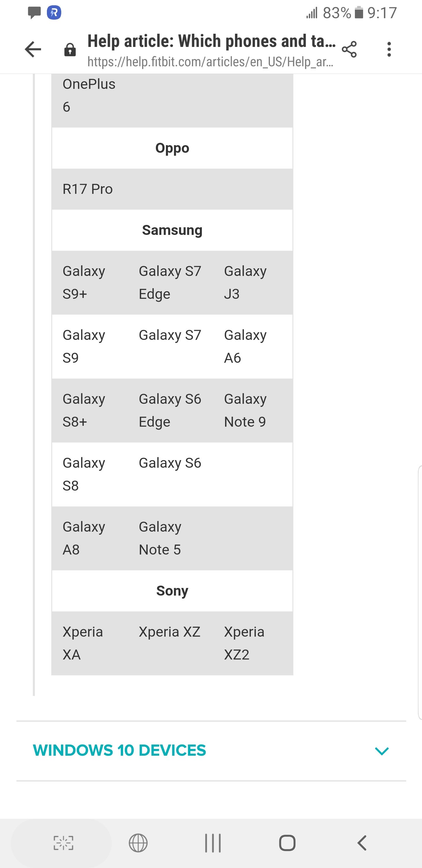Tap the Sony table heading
Viewport: 422px width, 868px height.
coord(172,591)
